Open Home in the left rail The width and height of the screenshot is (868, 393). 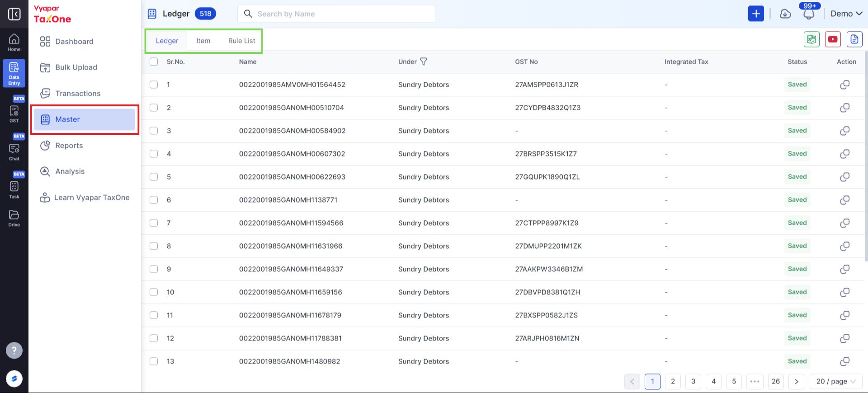(14, 43)
